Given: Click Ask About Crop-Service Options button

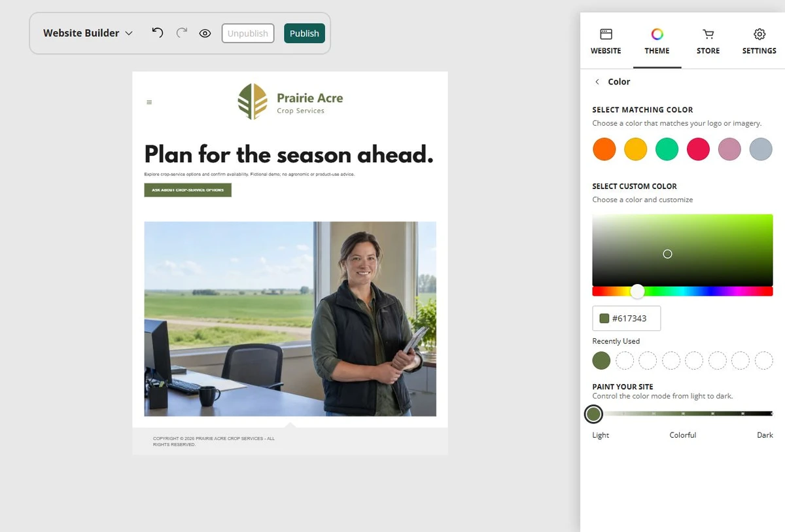Looking at the screenshot, I should point(188,190).
